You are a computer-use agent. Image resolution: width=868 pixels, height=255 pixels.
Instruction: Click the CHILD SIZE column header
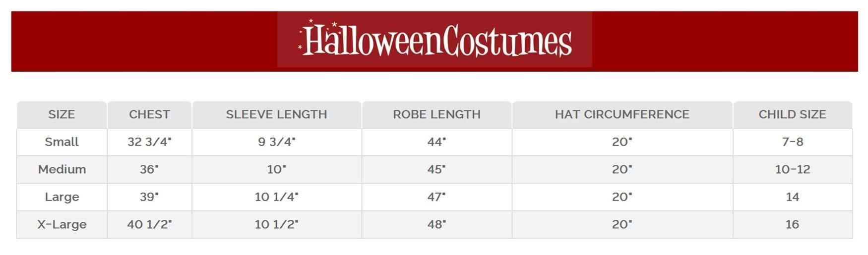point(792,114)
